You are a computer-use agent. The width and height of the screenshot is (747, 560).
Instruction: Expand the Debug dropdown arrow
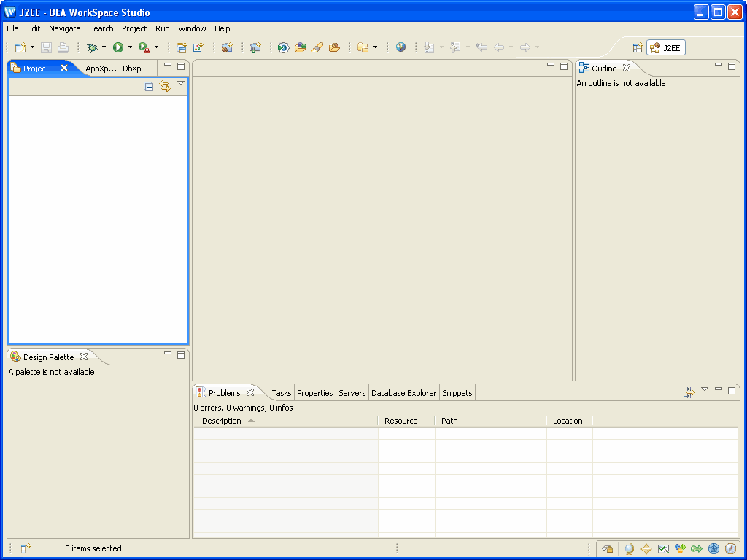pos(104,47)
